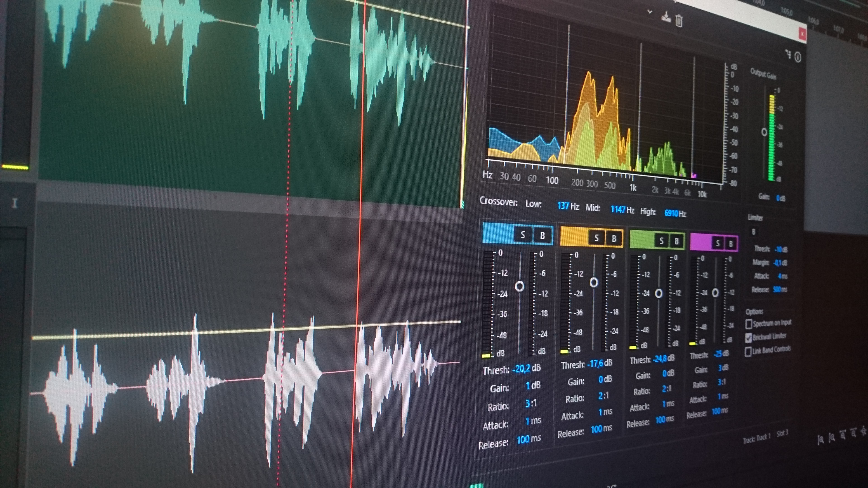Solo the yellow mid band
868x488 pixels.
click(597, 238)
